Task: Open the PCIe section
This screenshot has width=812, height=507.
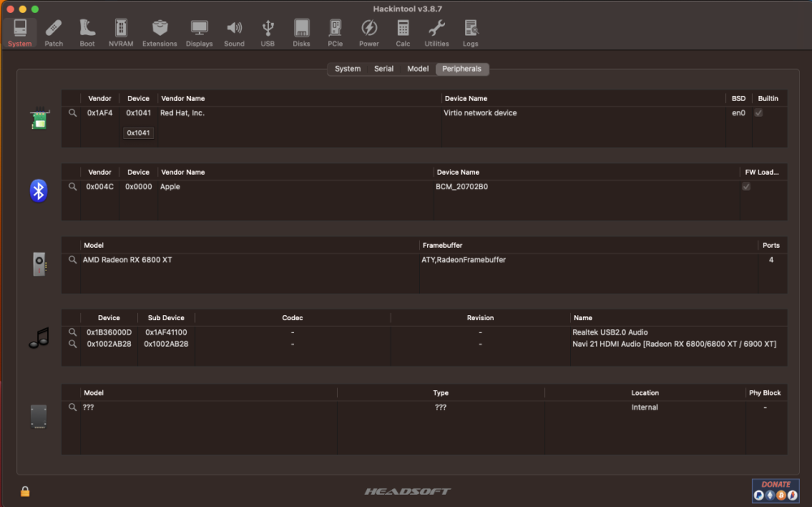Action: tap(335, 32)
